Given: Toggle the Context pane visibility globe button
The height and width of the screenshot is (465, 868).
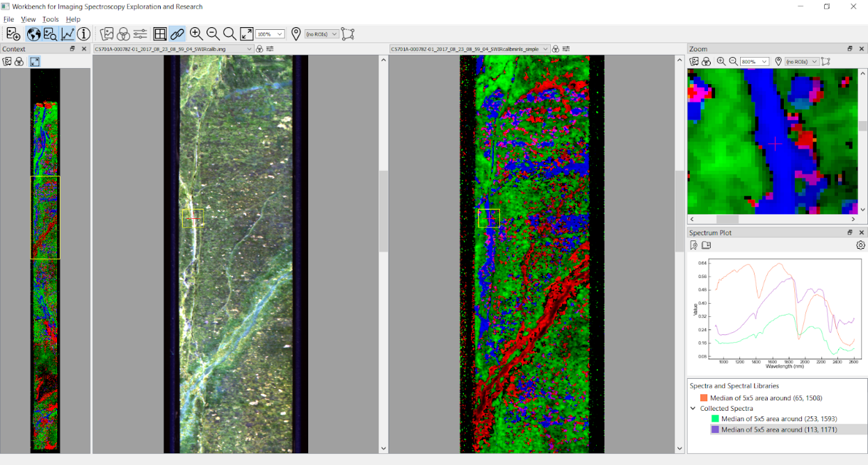Looking at the screenshot, I should click(x=33, y=34).
